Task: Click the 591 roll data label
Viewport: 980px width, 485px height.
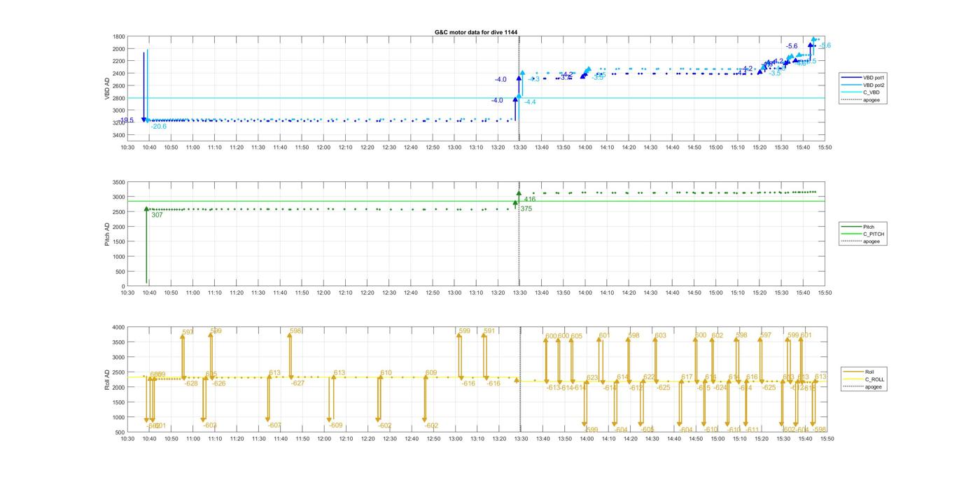Action: [x=489, y=331]
